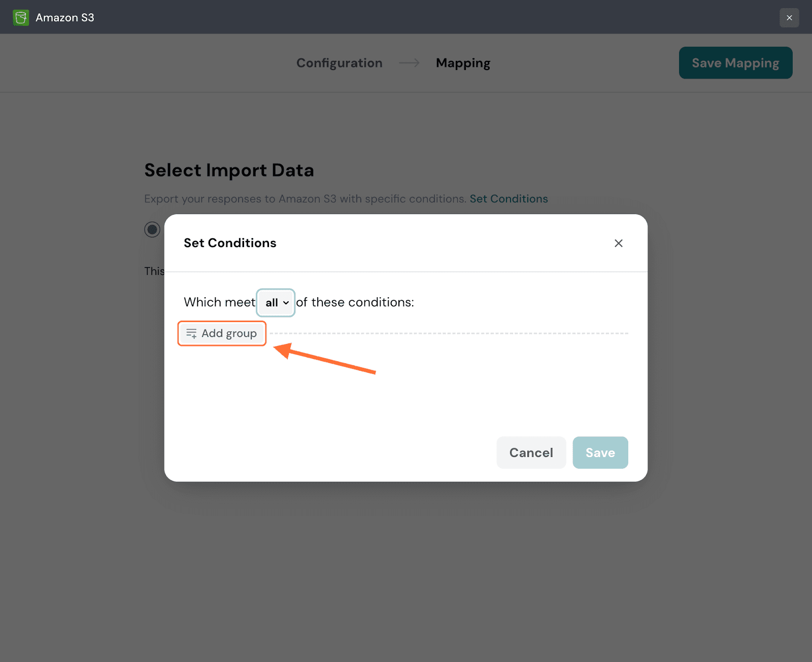Image resolution: width=812 pixels, height=662 pixels.
Task: Click the 'of these conditions:' label
Action: pos(355,302)
